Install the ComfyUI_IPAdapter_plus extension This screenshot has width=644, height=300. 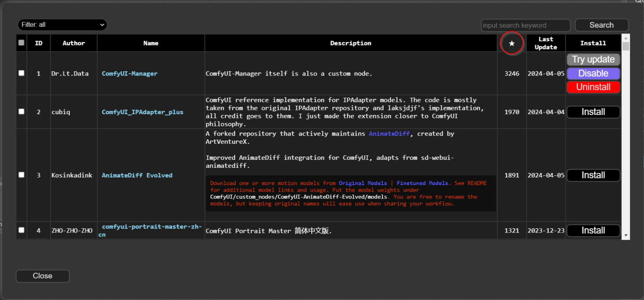click(x=593, y=112)
